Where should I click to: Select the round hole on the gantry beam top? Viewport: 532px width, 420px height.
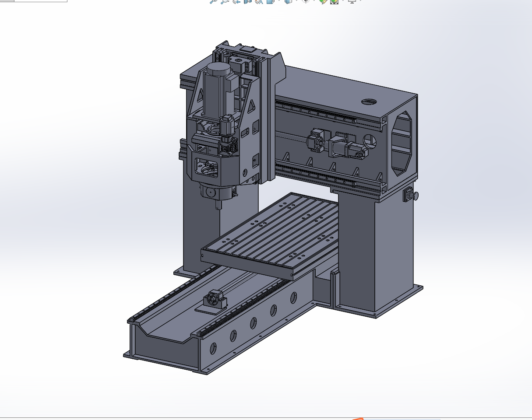coord(369,102)
